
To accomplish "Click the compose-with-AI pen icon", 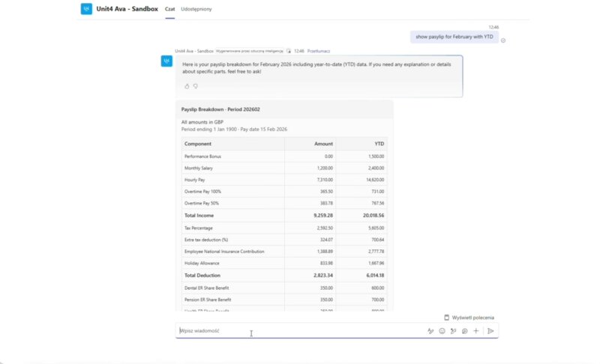I will [454, 331].
